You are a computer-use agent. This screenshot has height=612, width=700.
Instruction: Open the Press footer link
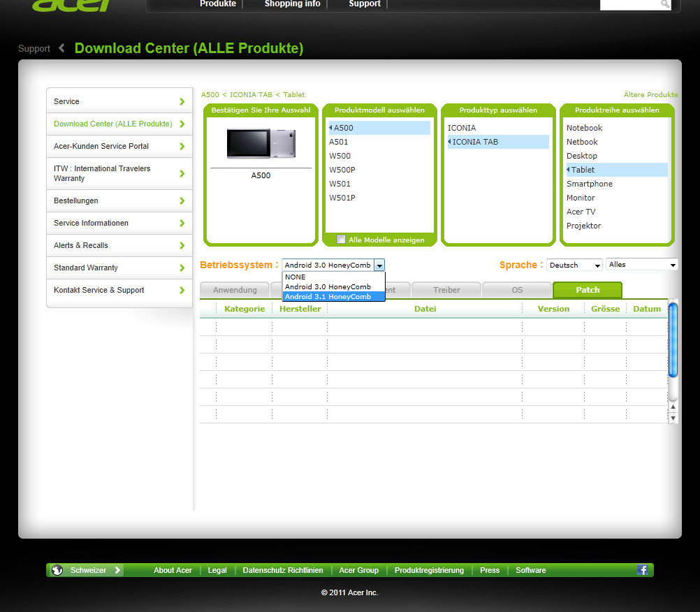pyautogui.click(x=490, y=570)
